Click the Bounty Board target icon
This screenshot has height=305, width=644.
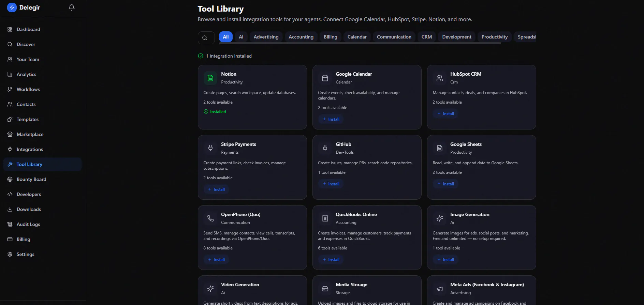(10, 179)
